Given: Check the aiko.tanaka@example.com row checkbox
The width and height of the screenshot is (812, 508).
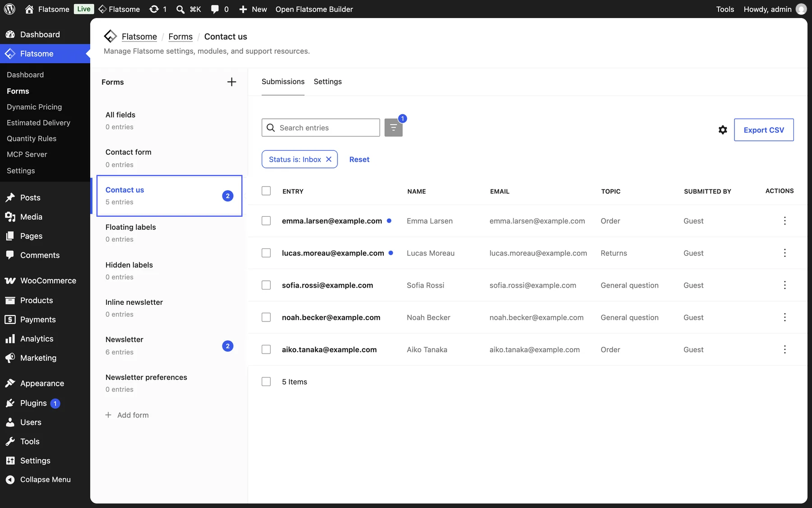Looking at the screenshot, I should pos(266,350).
